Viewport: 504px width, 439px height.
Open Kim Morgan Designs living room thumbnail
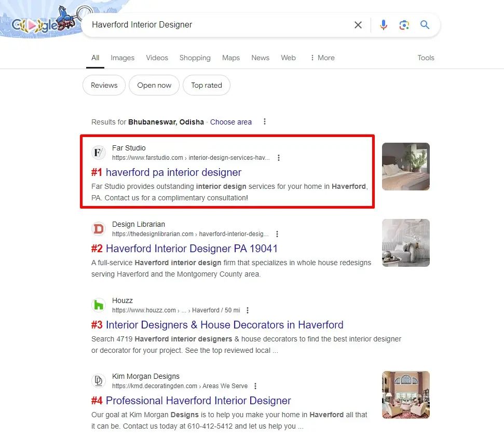point(406,395)
